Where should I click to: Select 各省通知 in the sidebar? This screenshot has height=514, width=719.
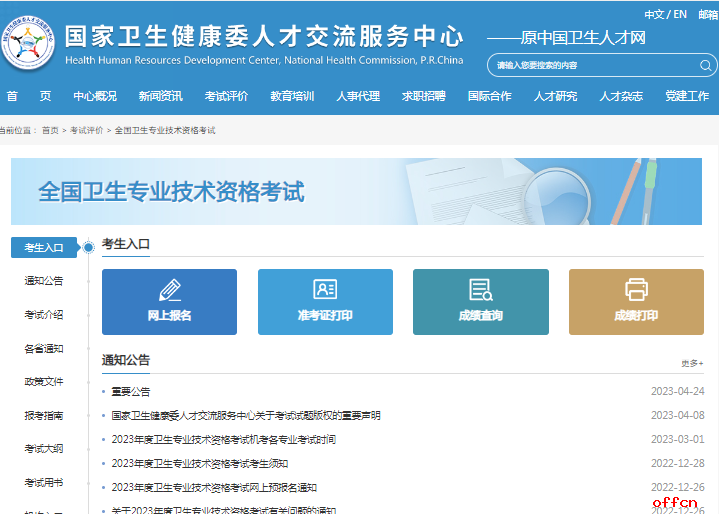(44, 348)
